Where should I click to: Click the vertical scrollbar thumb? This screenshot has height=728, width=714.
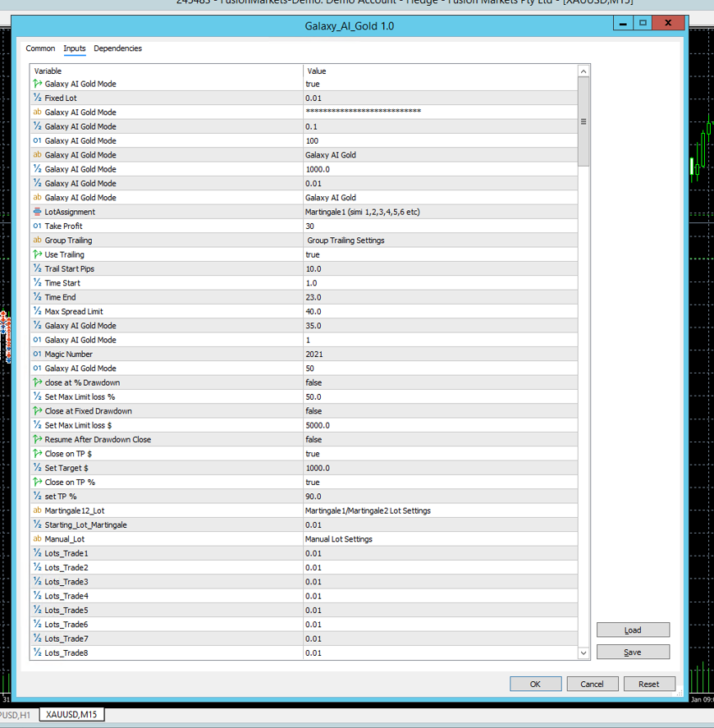tap(584, 121)
